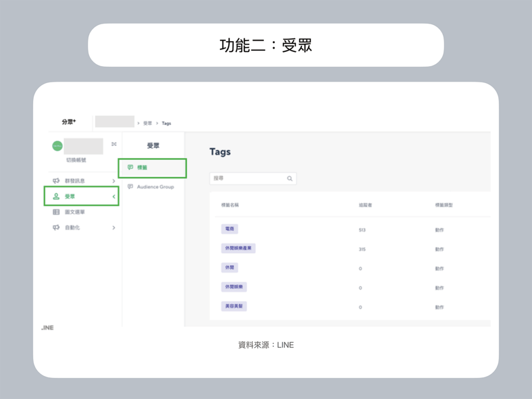Click the green account avatar
The height and width of the screenshot is (399, 532).
click(x=57, y=146)
